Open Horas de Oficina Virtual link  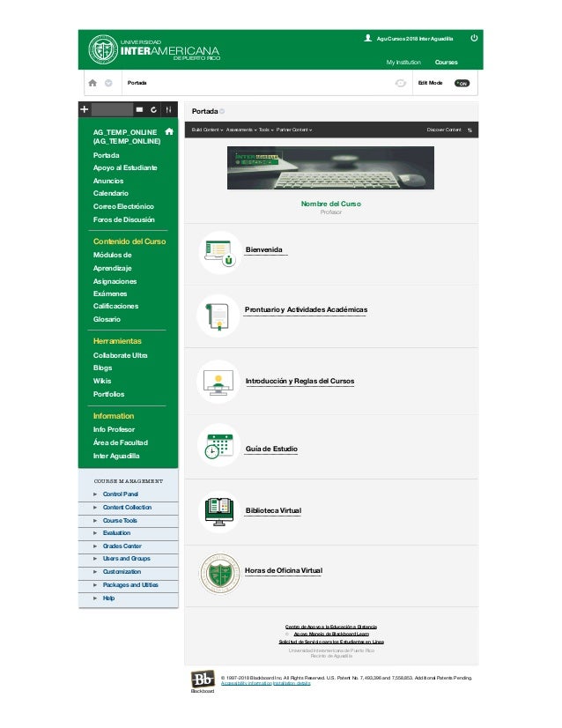284,570
